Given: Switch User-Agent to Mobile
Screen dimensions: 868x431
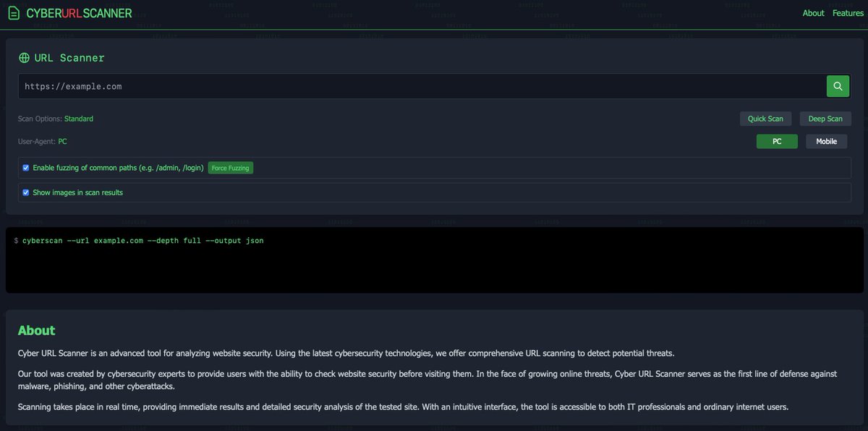Looking at the screenshot, I should pos(826,141).
